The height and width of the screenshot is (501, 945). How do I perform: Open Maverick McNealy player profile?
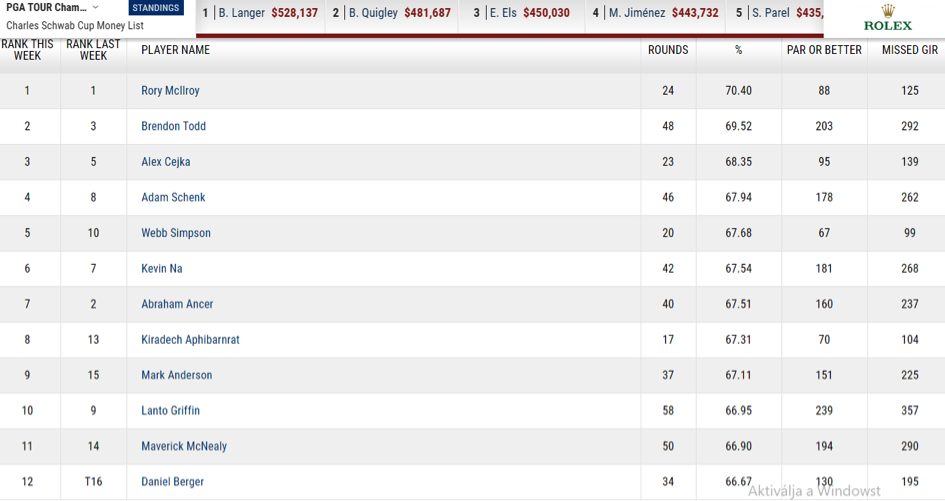tap(184, 446)
